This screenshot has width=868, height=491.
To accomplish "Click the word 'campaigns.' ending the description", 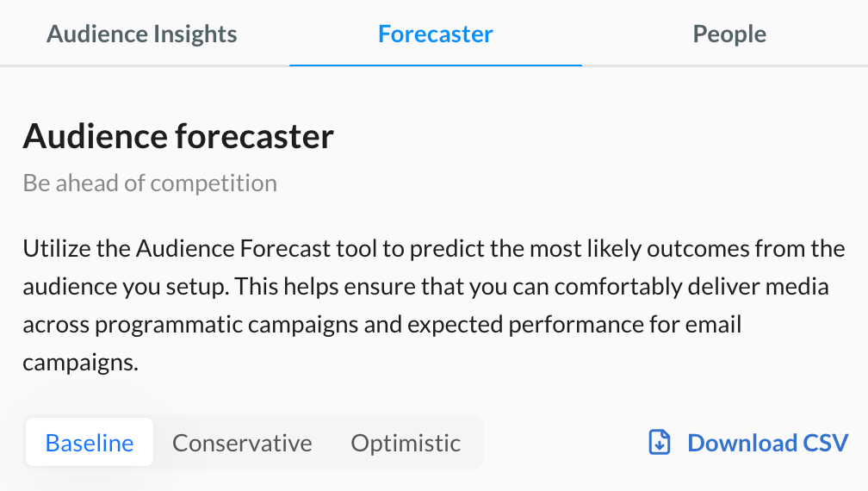I will click(80, 363).
